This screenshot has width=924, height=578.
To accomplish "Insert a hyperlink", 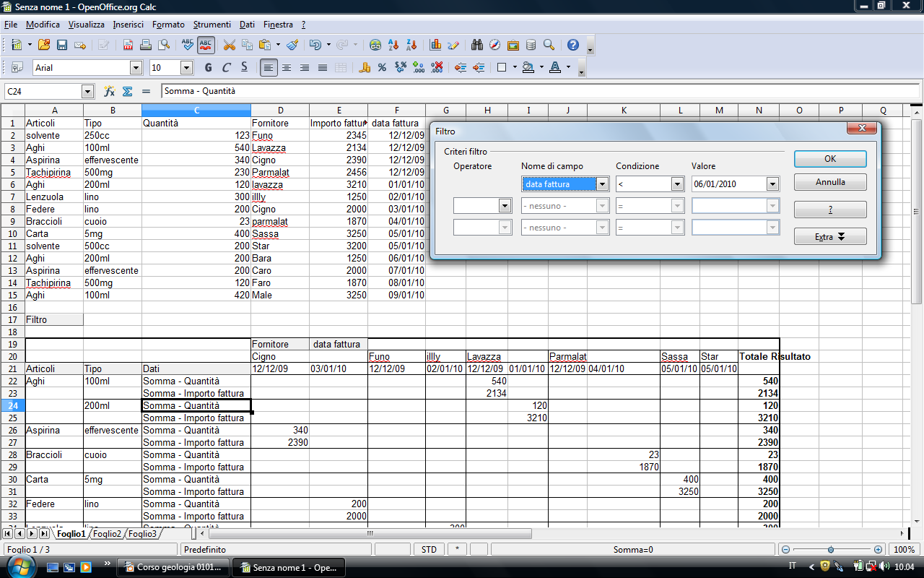I will [375, 45].
